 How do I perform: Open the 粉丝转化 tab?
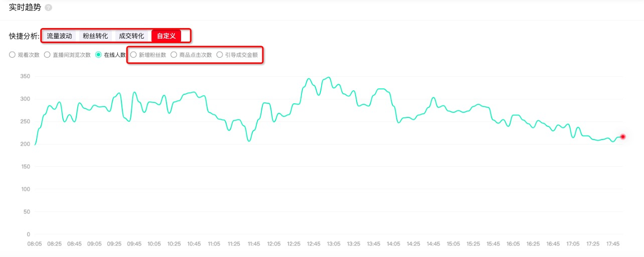95,36
